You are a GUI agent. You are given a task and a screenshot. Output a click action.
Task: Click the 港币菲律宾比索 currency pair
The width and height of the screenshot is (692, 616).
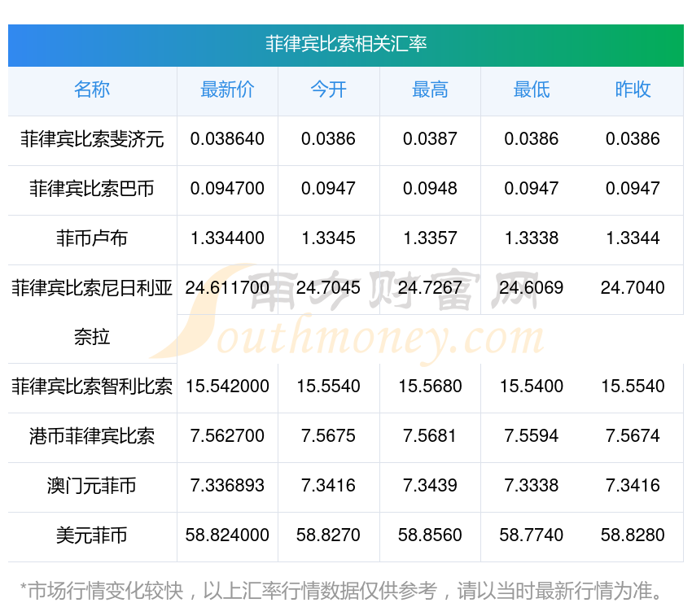pyautogui.click(x=92, y=436)
